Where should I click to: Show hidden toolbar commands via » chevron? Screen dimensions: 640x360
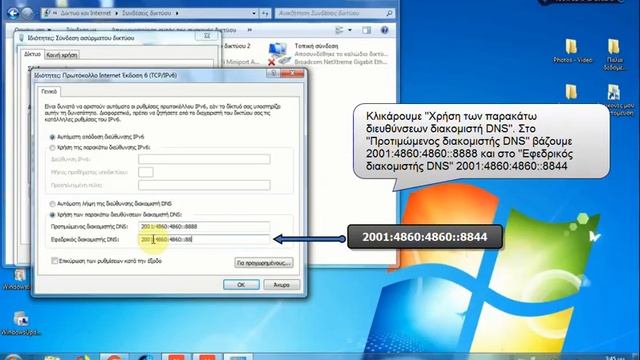click(x=250, y=30)
